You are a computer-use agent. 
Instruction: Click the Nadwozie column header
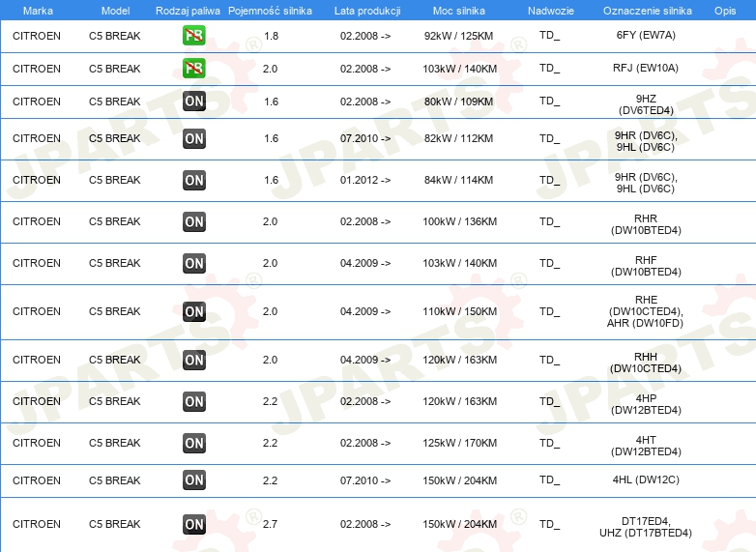pyautogui.click(x=551, y=11)
